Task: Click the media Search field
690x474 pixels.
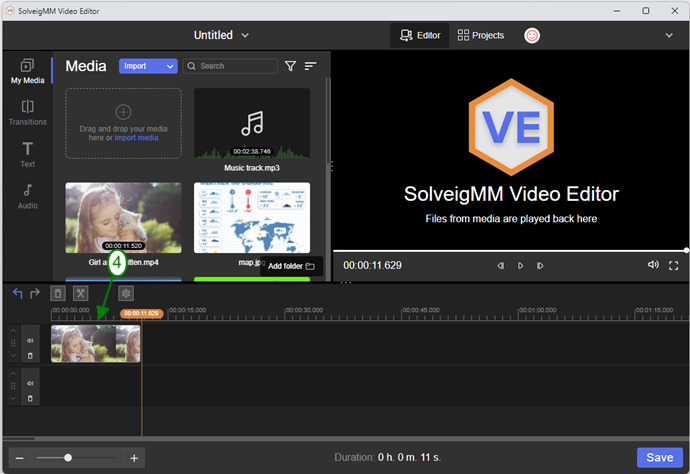Action: [x=230, y=66]
